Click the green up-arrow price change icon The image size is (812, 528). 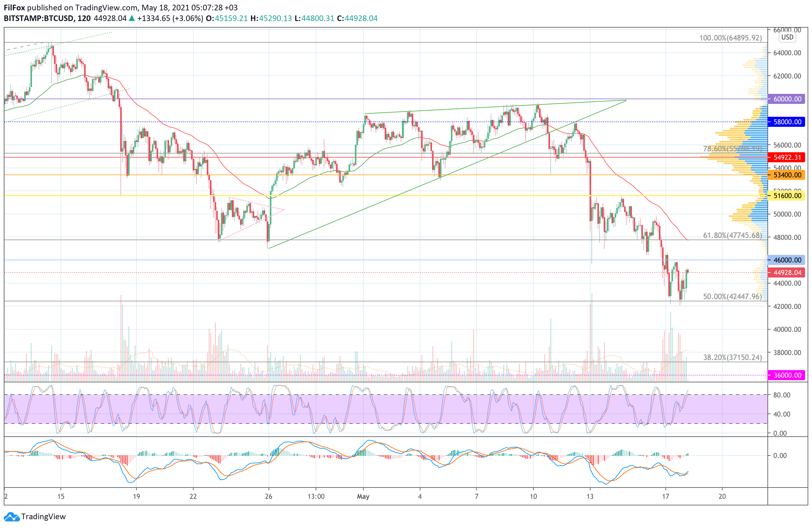(132, 19)
